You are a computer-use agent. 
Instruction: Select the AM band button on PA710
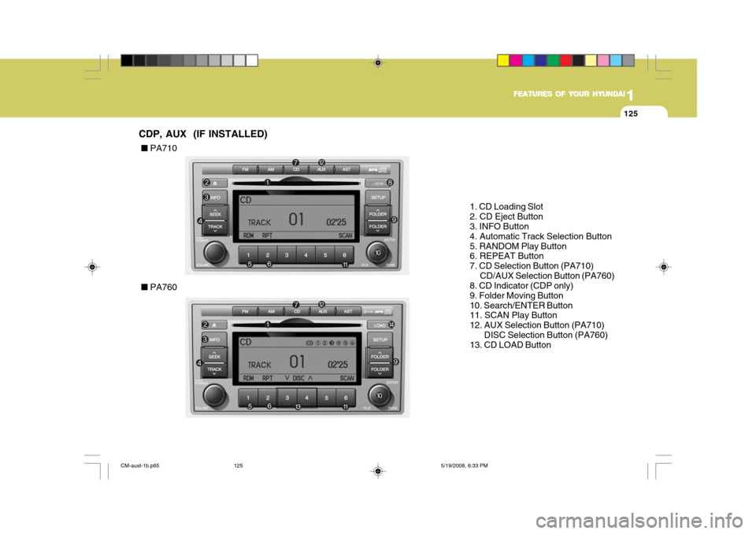271,169
